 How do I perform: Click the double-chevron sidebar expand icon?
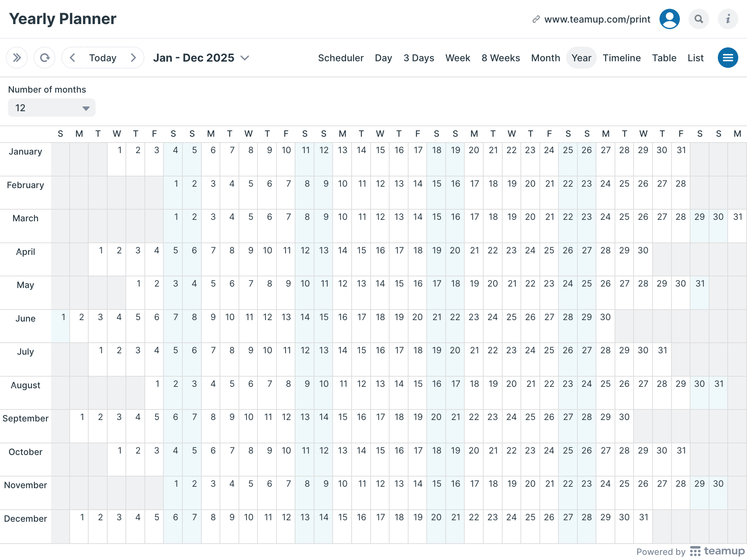(x=16, y=58)
